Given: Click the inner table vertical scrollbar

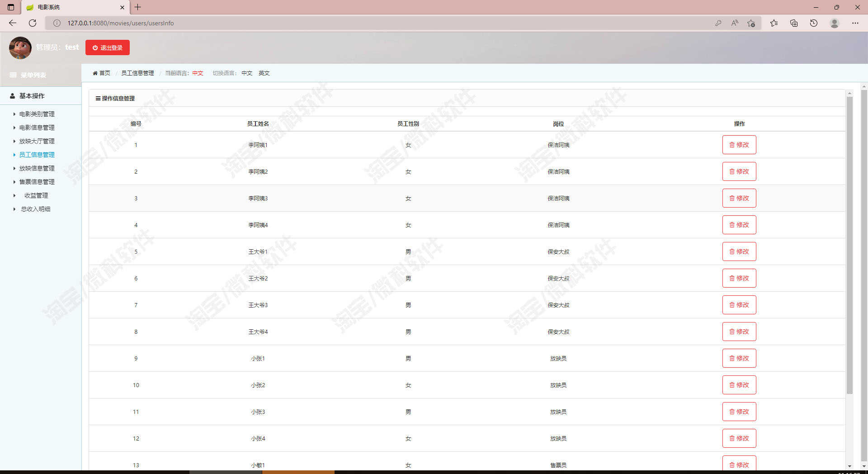Looking at the screenshot, I should tap(849, 245).
